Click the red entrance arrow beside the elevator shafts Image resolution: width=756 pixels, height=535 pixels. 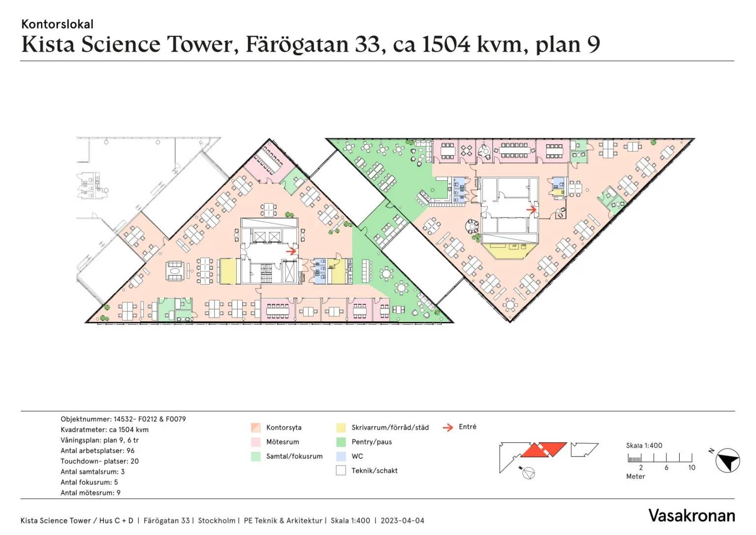291,251
